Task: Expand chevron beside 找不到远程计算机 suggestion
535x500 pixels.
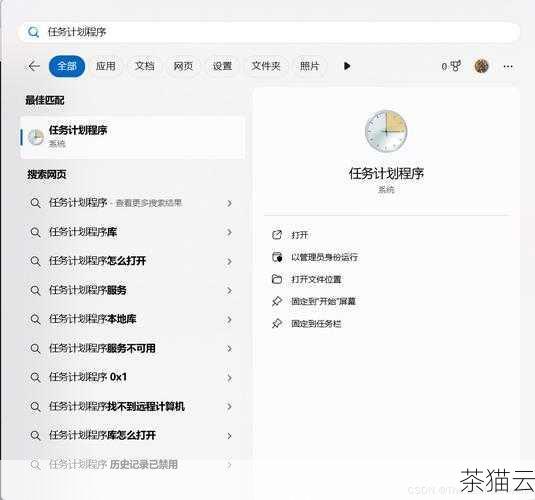Action: point(229,406)
